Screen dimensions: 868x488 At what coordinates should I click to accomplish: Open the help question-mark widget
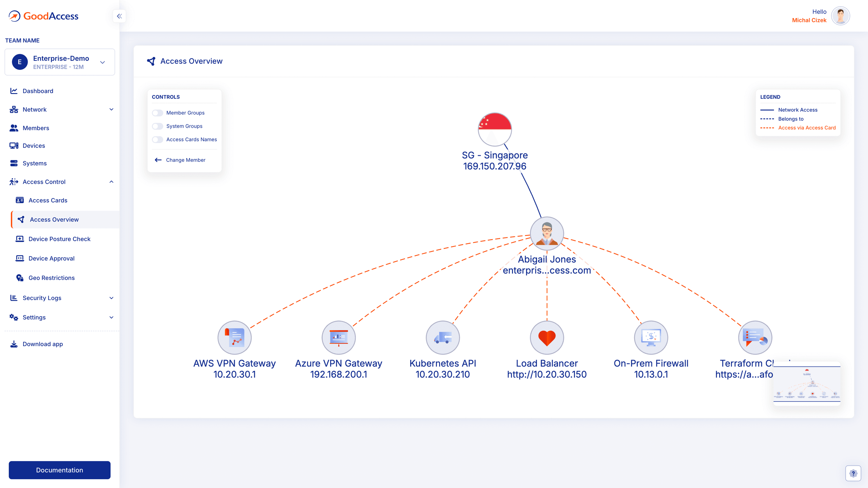click(x=853, y=474)
